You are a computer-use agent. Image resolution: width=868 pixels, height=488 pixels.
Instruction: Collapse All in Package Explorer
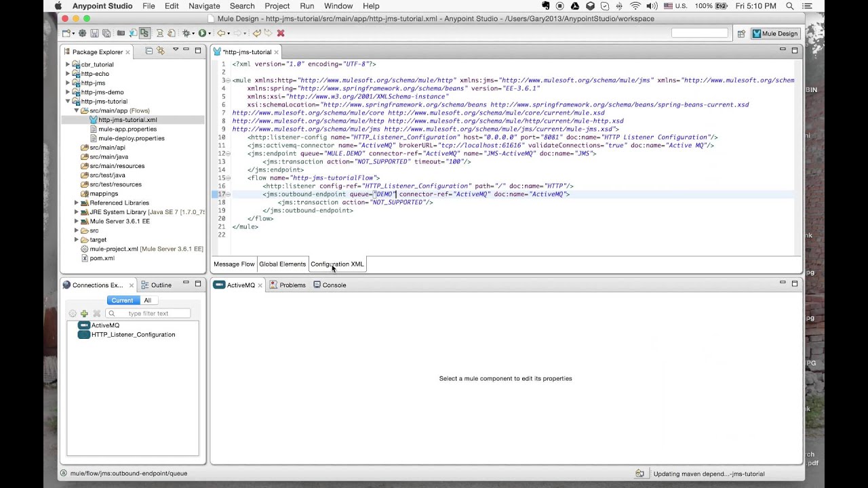pos(149,51)
